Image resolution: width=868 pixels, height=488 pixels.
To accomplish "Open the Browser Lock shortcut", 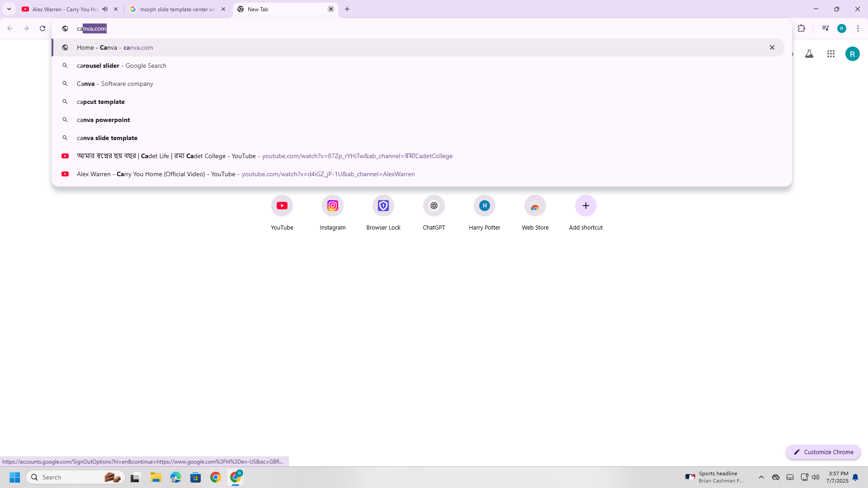I will click(383, 213).
